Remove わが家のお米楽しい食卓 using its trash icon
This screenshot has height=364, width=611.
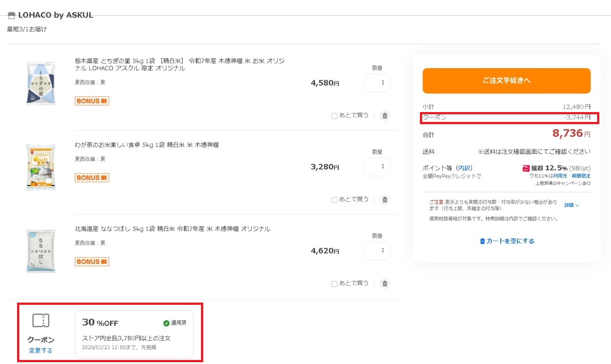tap(384, 200)
